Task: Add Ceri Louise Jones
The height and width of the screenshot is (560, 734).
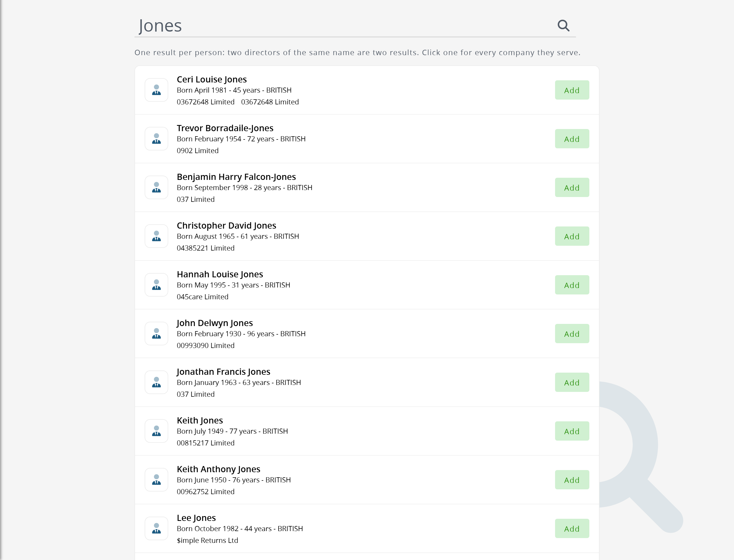Action: pos(572,90)
